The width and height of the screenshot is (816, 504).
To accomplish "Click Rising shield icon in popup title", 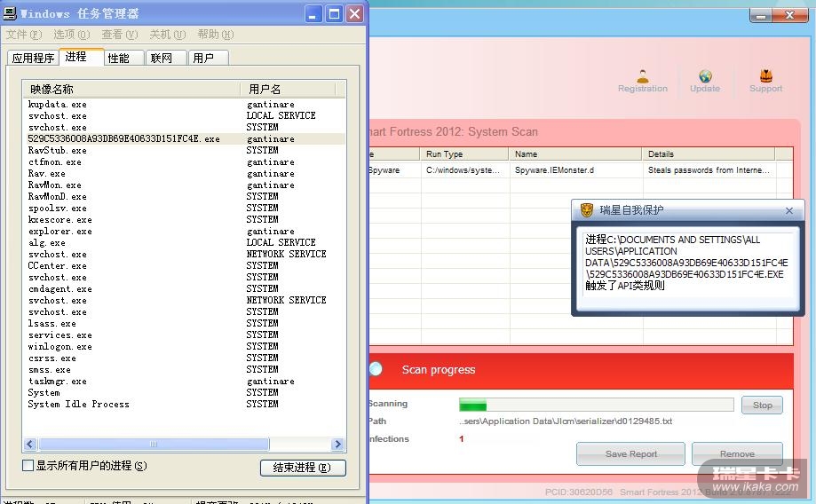I will (587, 210).
